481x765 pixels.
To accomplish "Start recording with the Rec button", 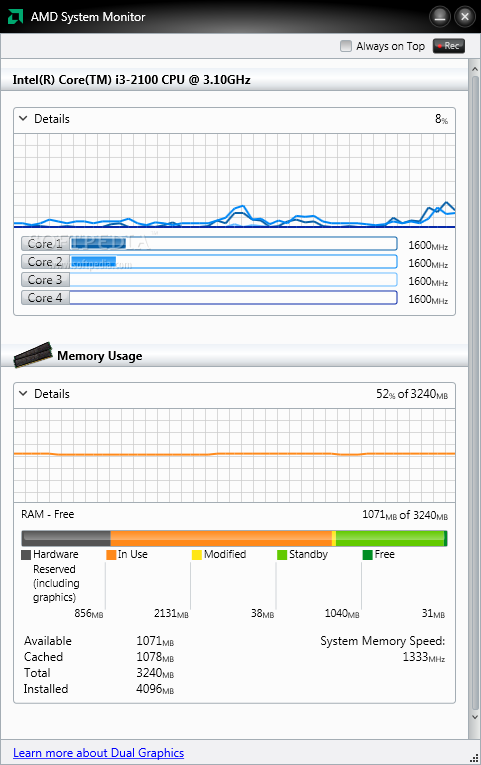I will 449,46.
